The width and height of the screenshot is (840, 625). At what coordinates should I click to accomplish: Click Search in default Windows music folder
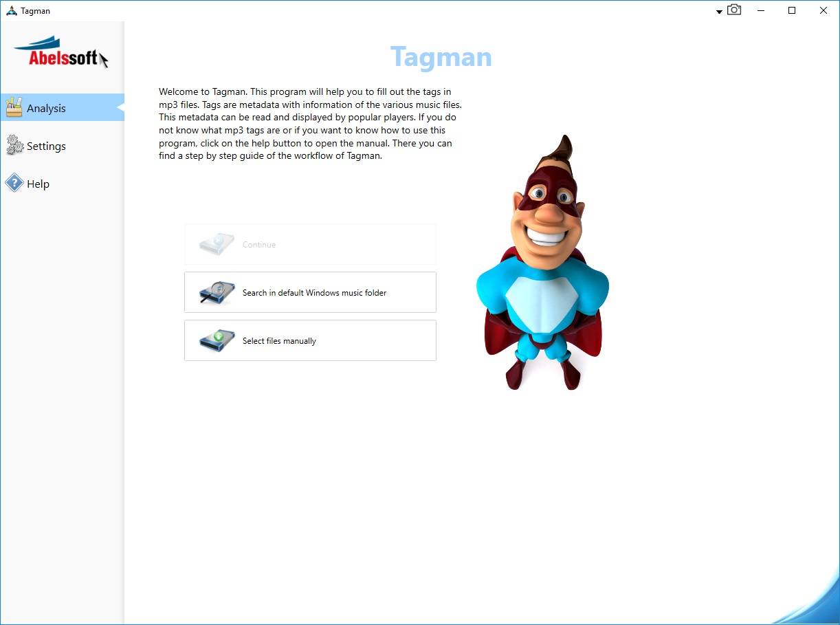(310, 292)
